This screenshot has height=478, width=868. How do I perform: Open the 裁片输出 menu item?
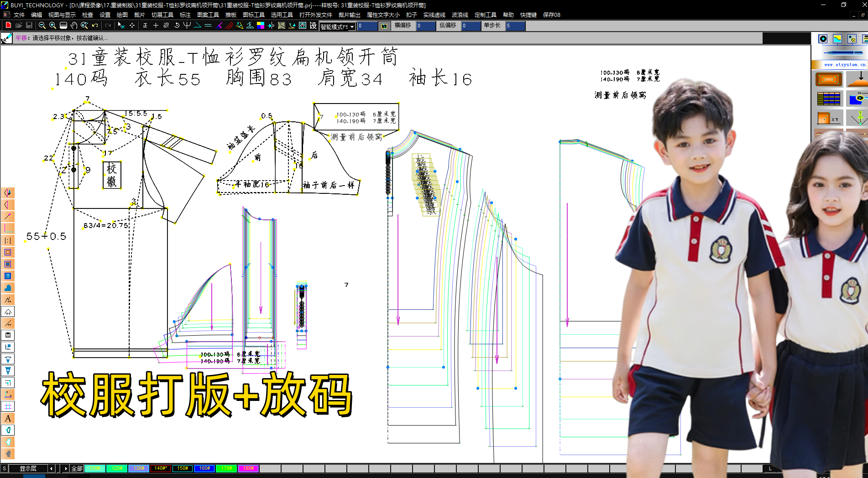click(350, 15)
